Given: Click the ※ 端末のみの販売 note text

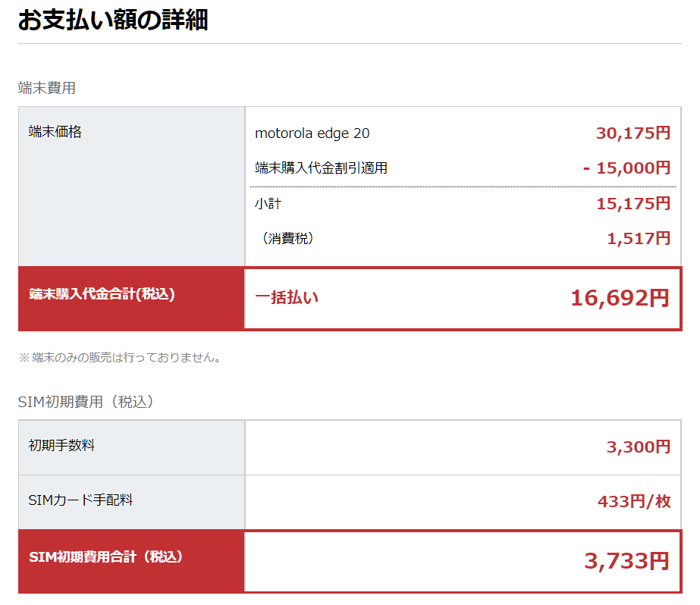Looking at the screenshot, I should (x=119, y=357).
